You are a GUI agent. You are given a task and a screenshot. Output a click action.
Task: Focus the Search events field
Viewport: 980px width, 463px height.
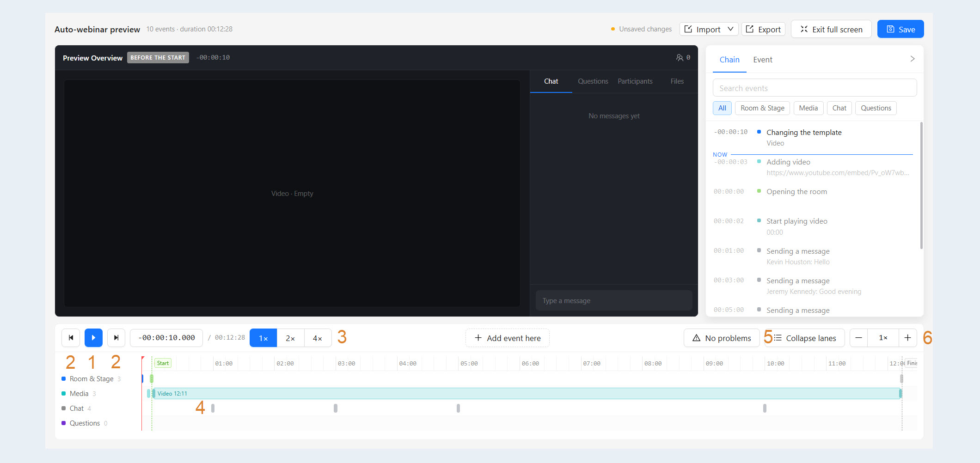coord(815,88)
